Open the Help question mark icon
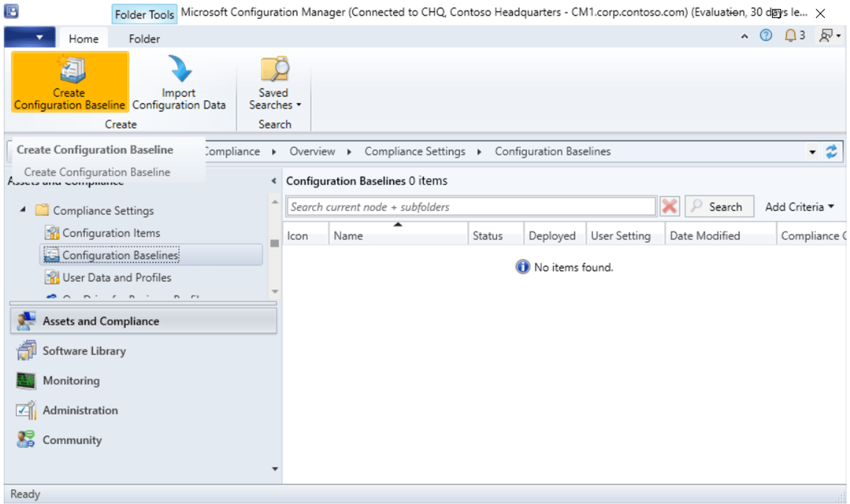Image resolution: width=850 pixels, height=504 pixels. pos(766,35)
